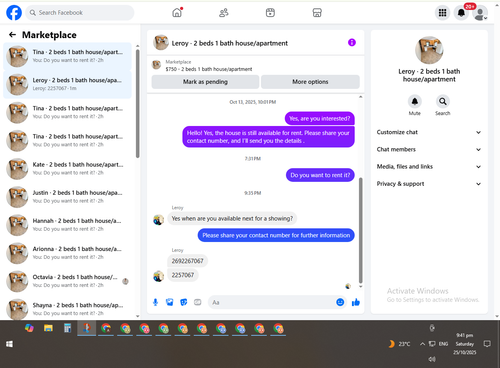The width and height of the screenshot is (500, 368).
Task: Open Leroy's conversation in the list
Action: [67, 84]
